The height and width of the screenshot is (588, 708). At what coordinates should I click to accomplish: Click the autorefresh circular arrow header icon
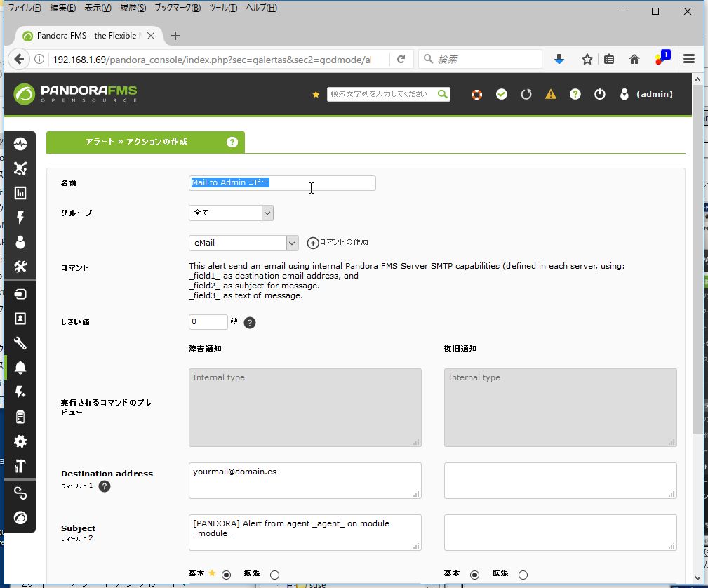(x=526, y=94)
